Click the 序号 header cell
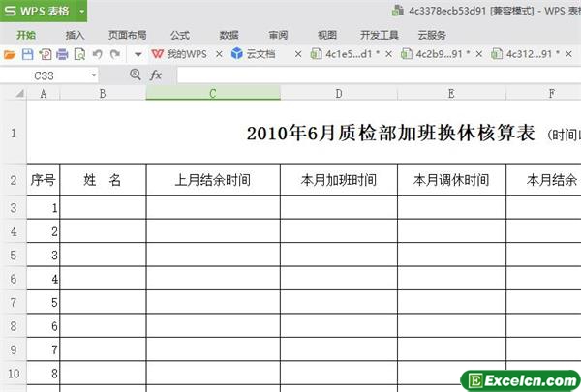The width and height of the screenshot is (581, 392). [44, 180]
